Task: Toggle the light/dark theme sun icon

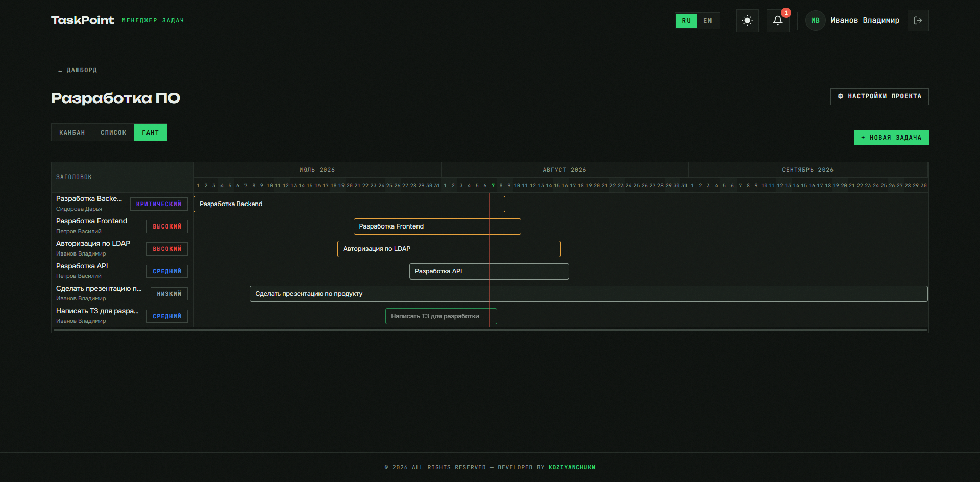Action: pos(747,20)
